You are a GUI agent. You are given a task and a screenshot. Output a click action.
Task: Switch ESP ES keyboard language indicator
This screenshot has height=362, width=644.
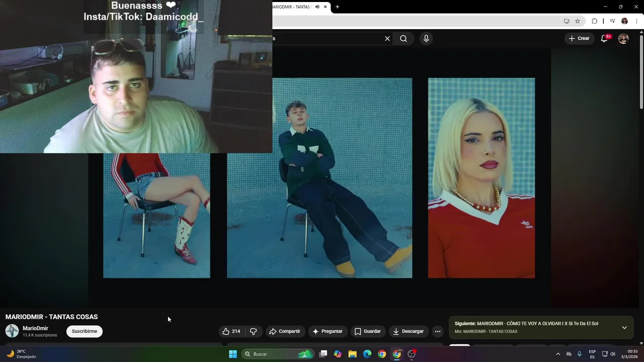592,354
